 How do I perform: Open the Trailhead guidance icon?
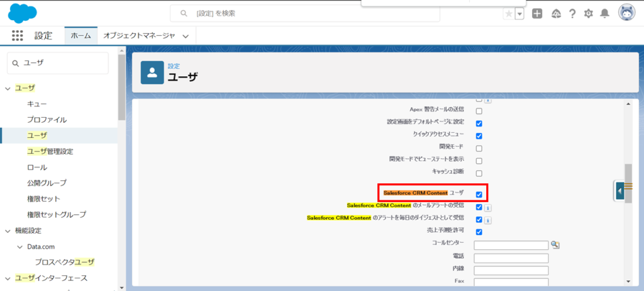click(x=555, y=14)
